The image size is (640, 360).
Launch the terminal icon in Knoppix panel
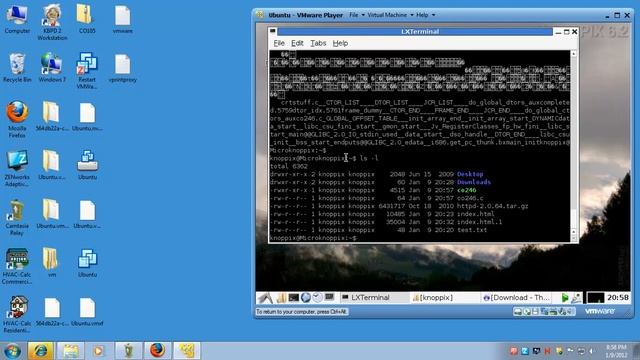click(x=293, y=298)
